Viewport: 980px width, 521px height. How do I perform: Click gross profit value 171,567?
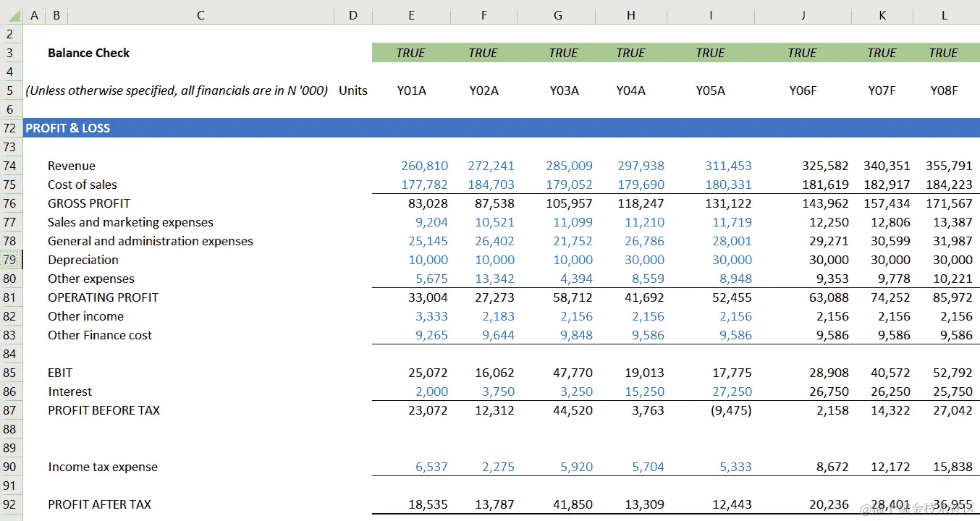click(949, 203)
